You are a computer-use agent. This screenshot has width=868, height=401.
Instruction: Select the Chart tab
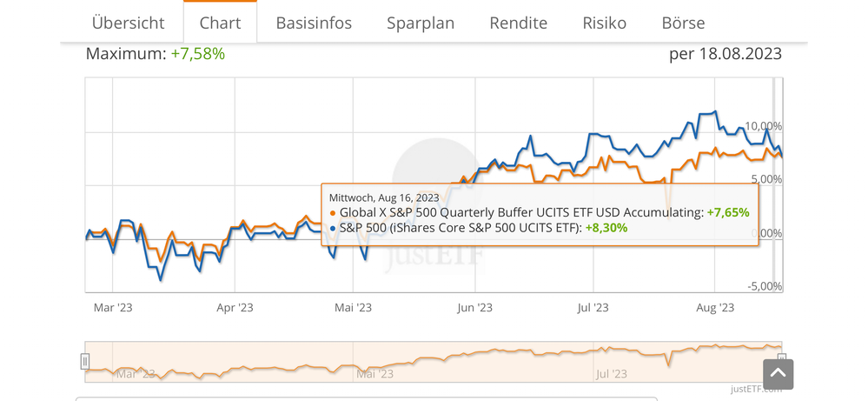220,23
